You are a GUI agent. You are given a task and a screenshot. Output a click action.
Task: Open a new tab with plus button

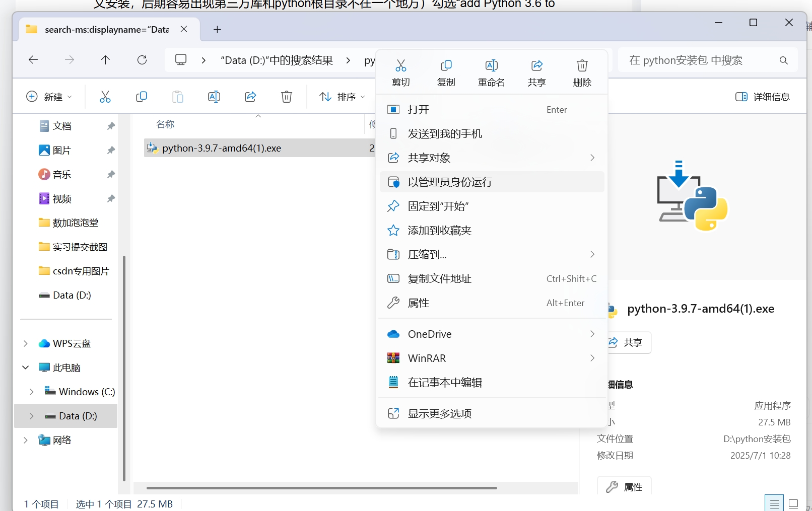[217, 29]
